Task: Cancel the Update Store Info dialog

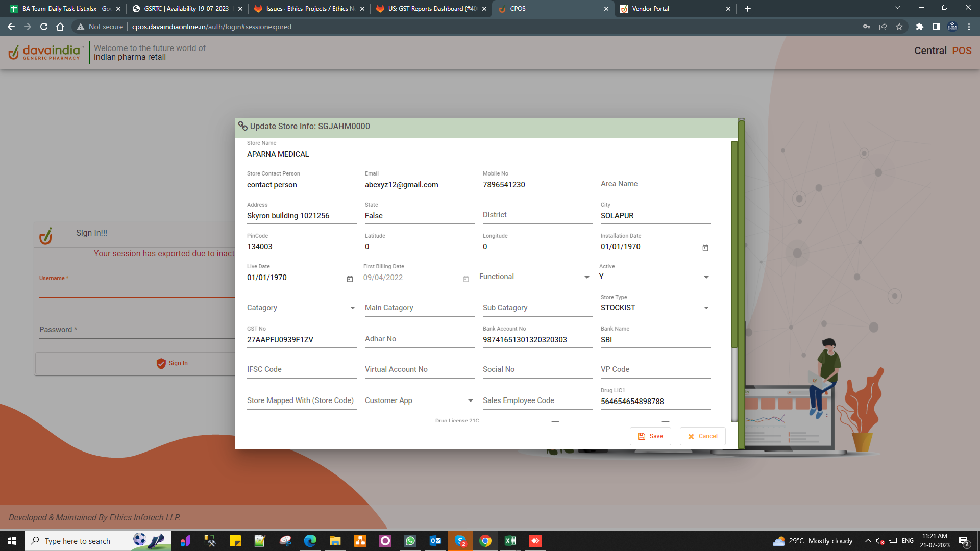Action: (702, 436)
